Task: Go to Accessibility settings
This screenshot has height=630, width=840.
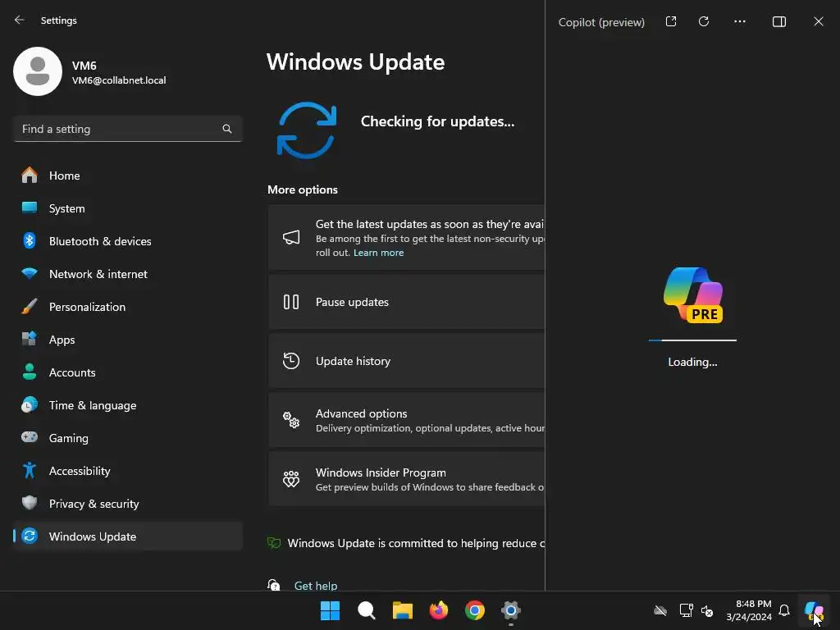Action: coord(128,471)
